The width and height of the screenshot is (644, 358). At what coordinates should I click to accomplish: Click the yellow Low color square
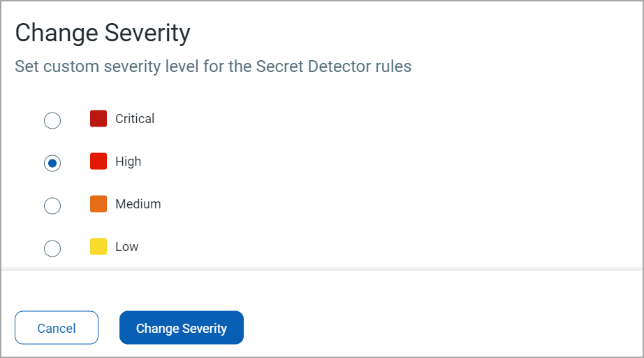click(98, 247)
